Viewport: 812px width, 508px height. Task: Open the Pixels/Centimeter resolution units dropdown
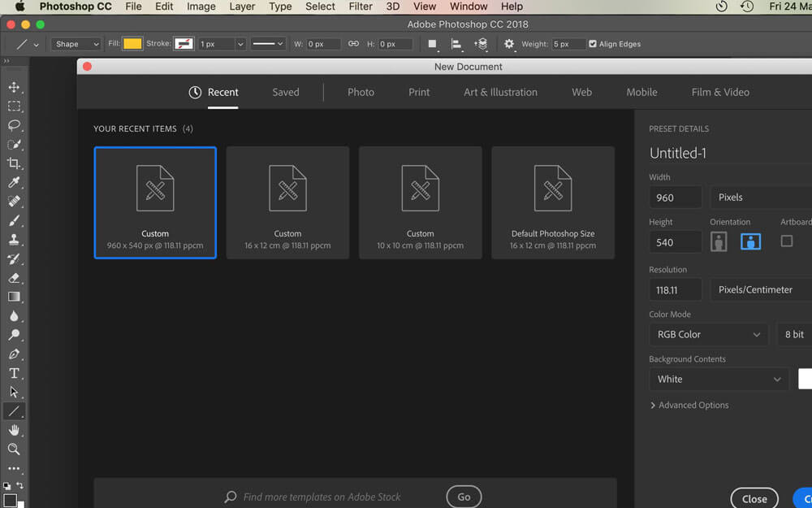tap(762, 290)
